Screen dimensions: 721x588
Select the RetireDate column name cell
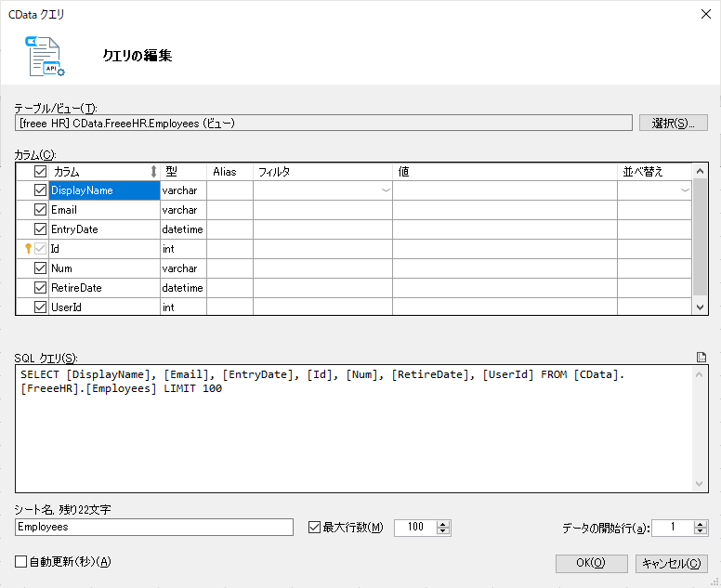click(104, 288)
